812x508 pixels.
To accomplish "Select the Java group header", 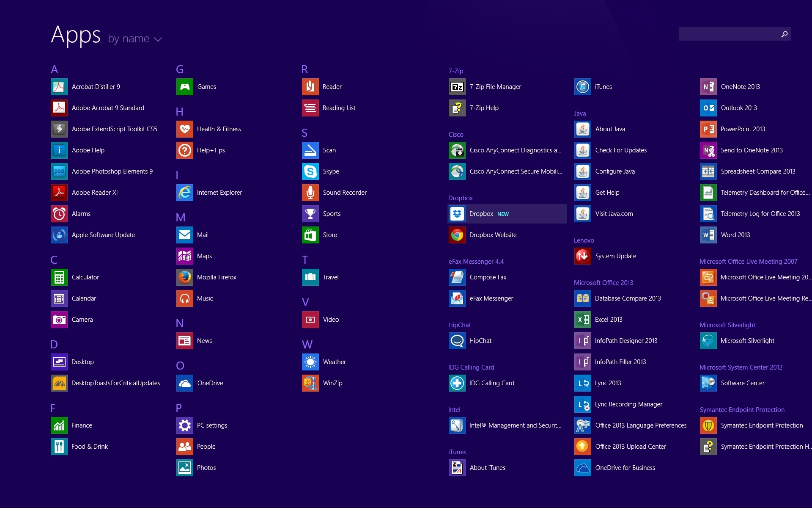I will click(580, 113).
